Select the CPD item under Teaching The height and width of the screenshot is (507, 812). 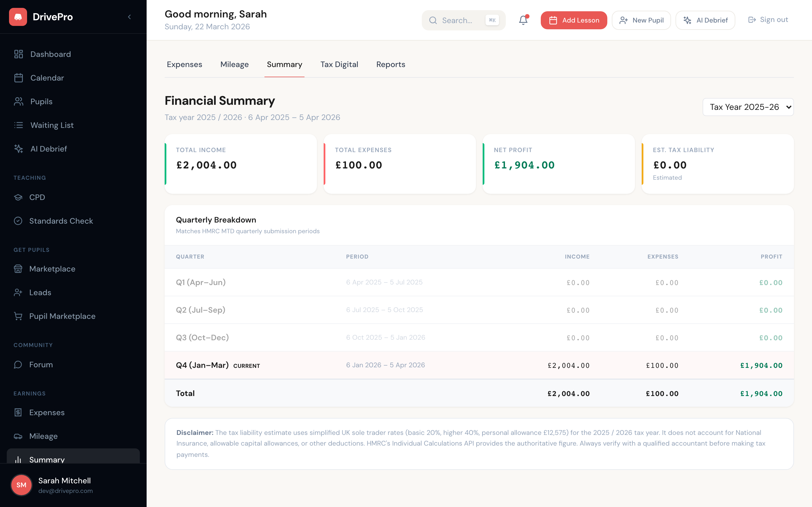coord(37,197)
